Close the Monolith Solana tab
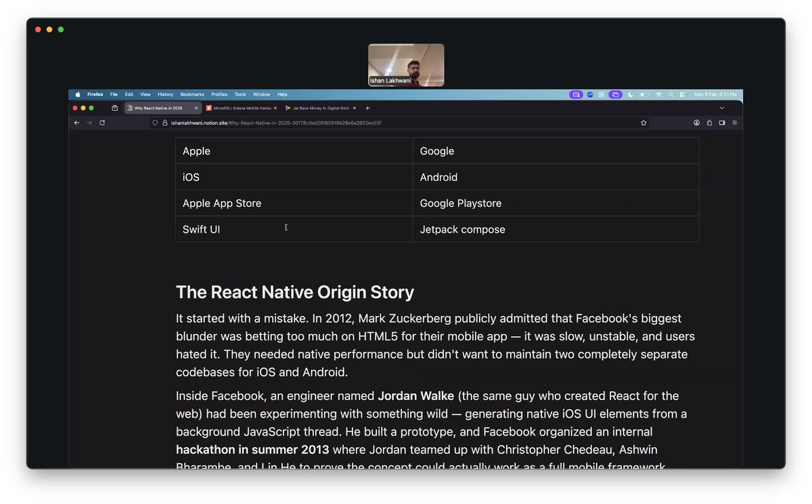The height and width of the screenshot is (504, 812). tap(275, 108)
